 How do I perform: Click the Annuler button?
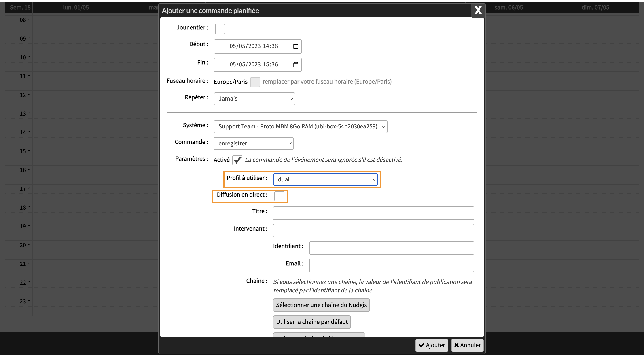[x=467, y=345]
